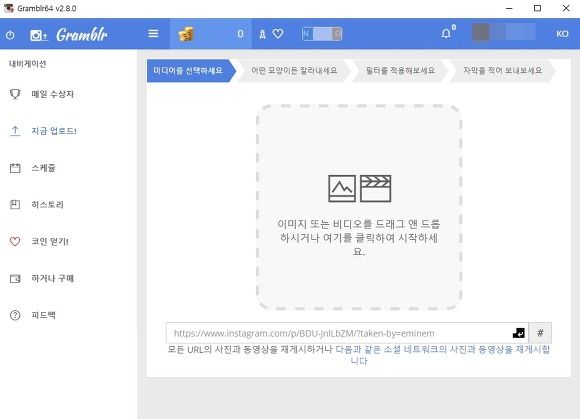Open the hamburger menu
The image size is (580, 419).
[x=153, y=34]
